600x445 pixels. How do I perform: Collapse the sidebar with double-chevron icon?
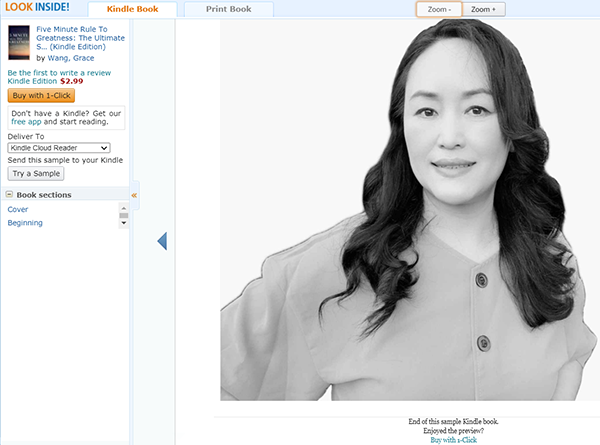pyautogui.click(x=134, y=195)
